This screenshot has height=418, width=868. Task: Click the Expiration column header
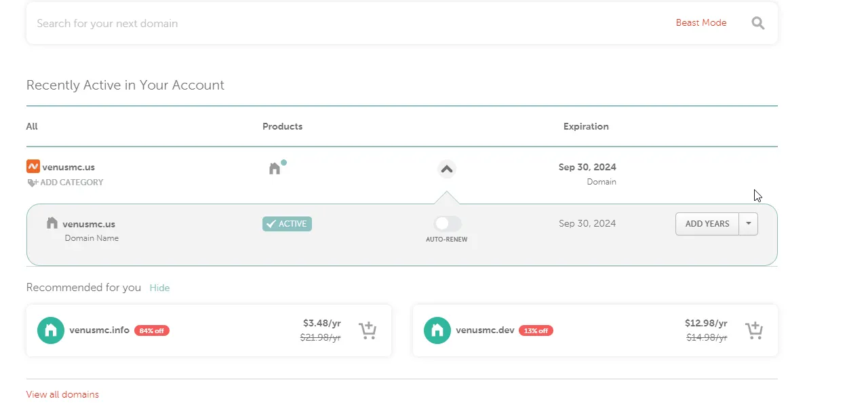click(586, 126)
